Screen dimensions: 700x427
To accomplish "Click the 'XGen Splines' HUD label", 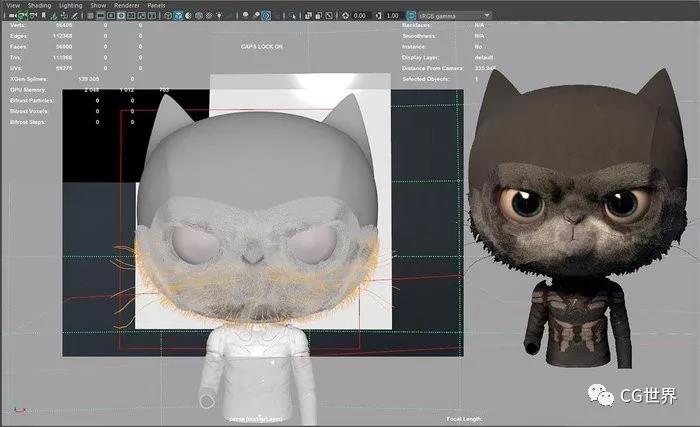I will [x=29, y=79].
